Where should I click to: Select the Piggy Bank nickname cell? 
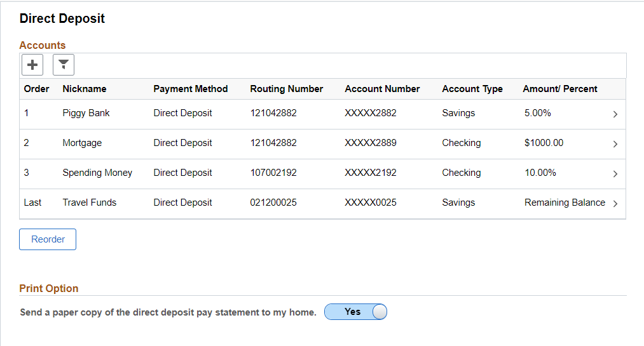(86, 113)
